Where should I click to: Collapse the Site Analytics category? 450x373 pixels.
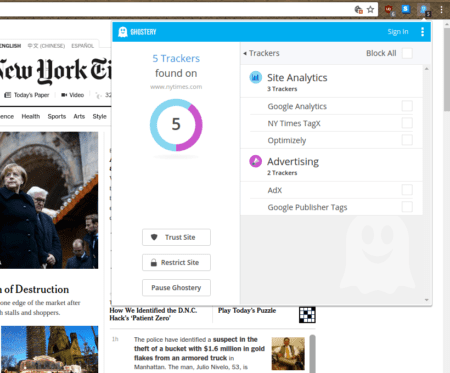332,81
